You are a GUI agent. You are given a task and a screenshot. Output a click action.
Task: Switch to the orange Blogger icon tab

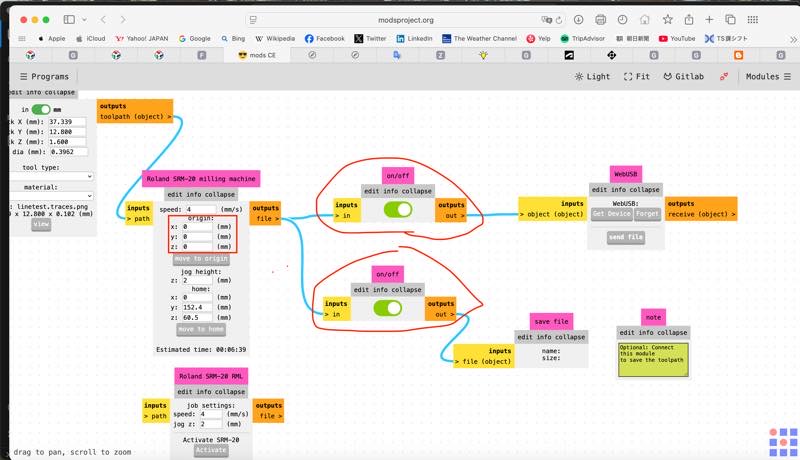738,55
